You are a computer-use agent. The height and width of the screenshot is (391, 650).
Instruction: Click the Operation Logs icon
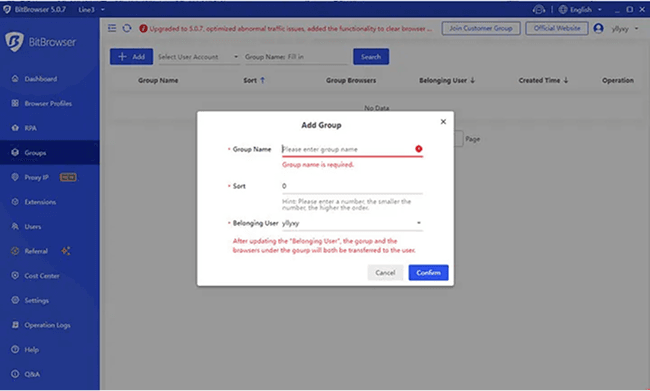[15, 325]
